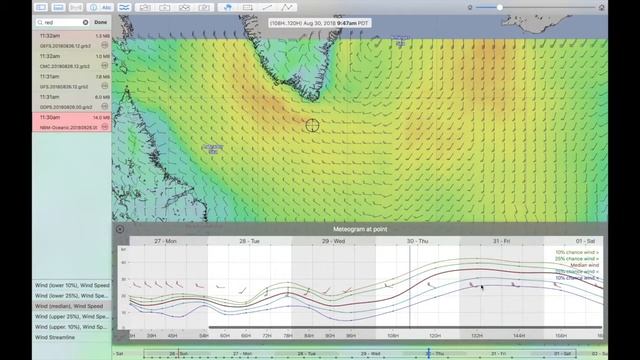Click the vertical time cursor line in meteogram
Image resolution: width=640 pixels, height=360 pixels.
pyautogui.click(x=410, y=287)
